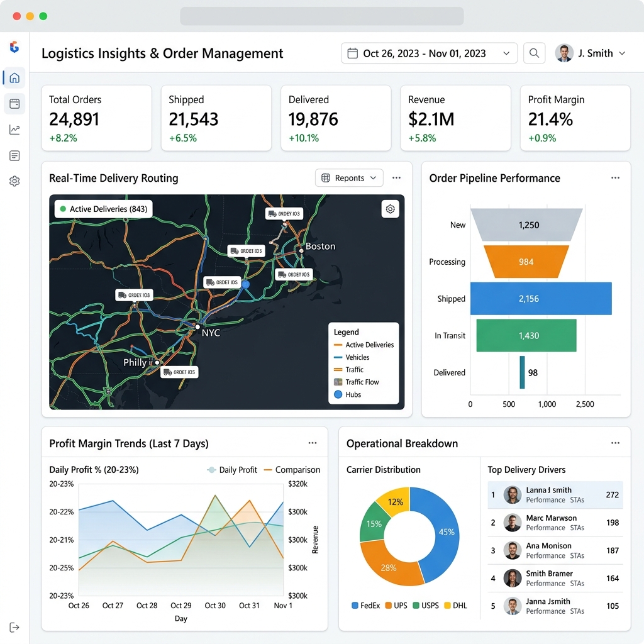Select the Processing funnel segment 984

coord(526,262)
